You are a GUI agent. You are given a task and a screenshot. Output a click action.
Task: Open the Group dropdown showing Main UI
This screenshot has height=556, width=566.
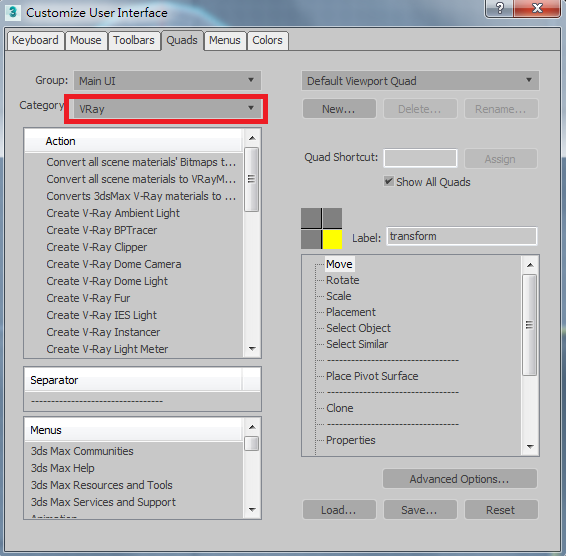pyautogui.click(x=167, y=81)
